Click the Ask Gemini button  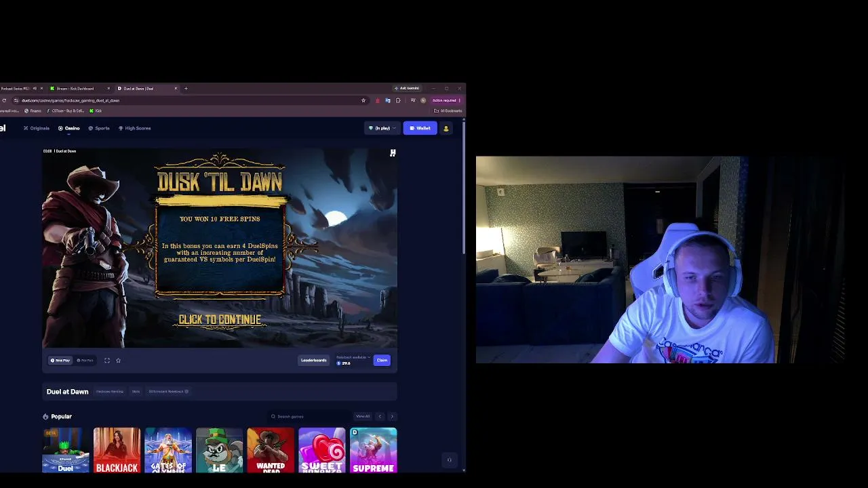point(409,88)
